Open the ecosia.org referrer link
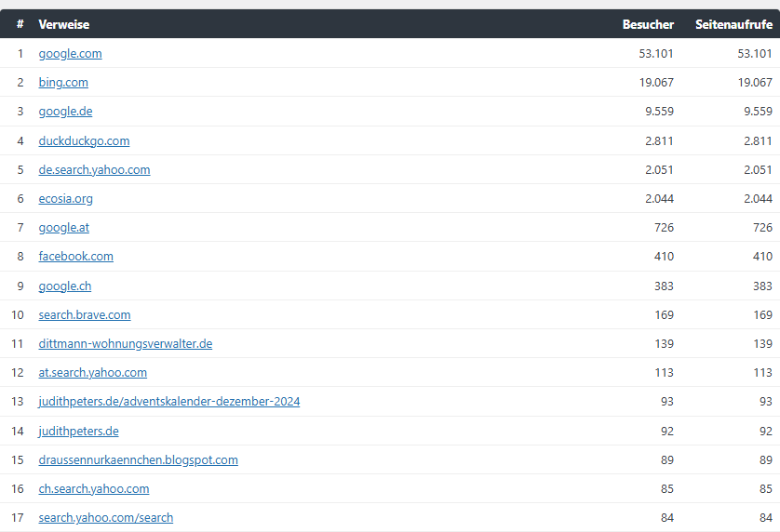The height and width of the screenshot is (532, 780). coord(66,199)
